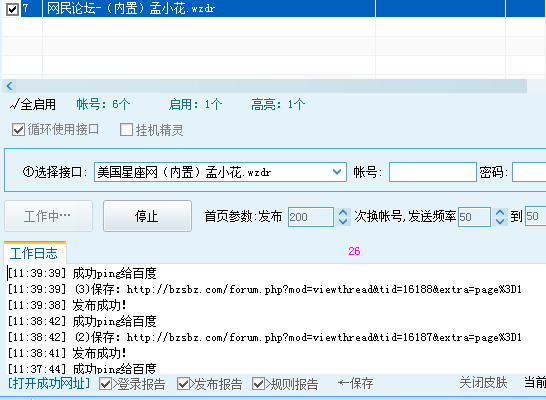The width and height of the screenshot is (546, 400).
Task: Click the 帐号 input field
Action: (x=432, y=172)
